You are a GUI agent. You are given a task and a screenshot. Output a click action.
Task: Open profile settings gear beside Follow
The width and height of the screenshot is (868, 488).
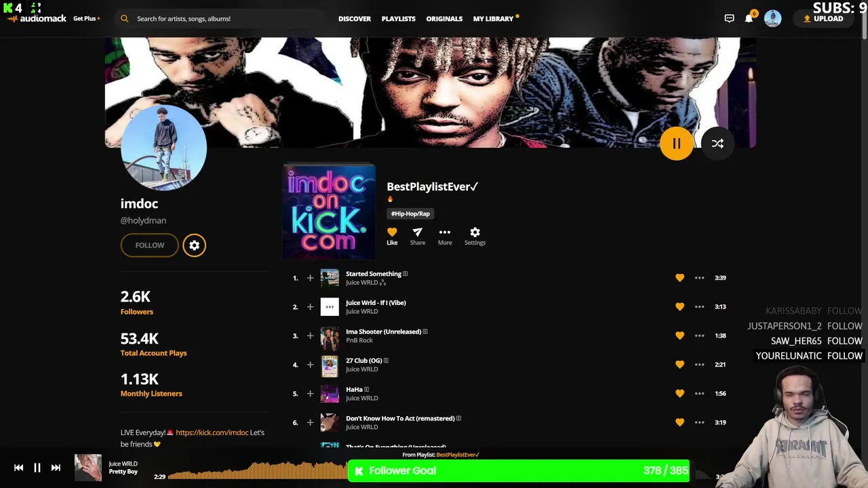[x=194, y=245]
